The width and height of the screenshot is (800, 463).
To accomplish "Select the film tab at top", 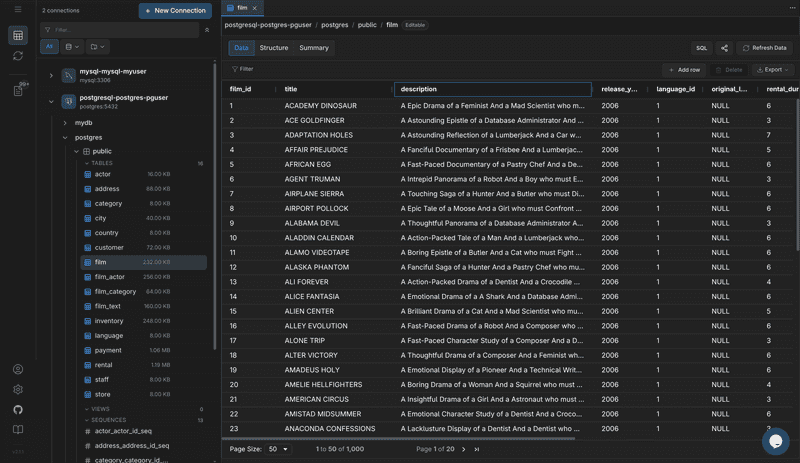I will coord(242,8).
